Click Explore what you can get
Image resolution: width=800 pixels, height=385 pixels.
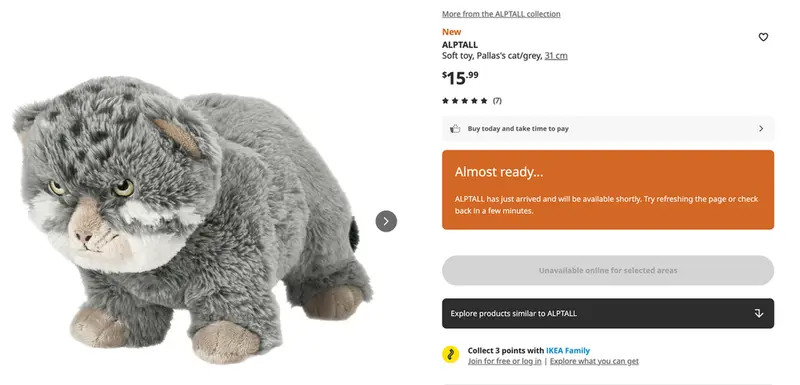click(594, 361)
